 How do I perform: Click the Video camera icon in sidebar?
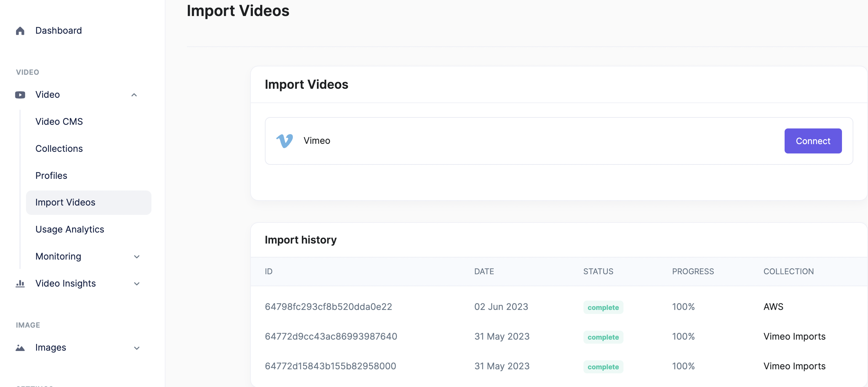(x=20, y=95)
